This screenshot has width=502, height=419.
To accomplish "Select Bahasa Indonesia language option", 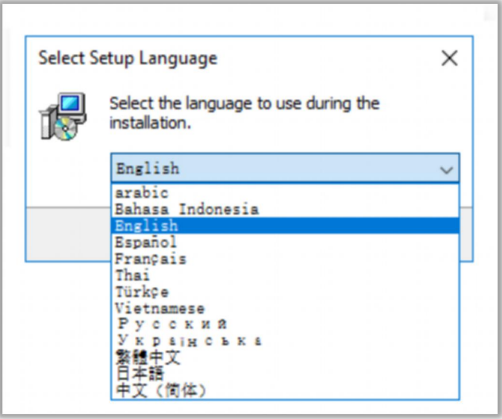I will 285,209.
